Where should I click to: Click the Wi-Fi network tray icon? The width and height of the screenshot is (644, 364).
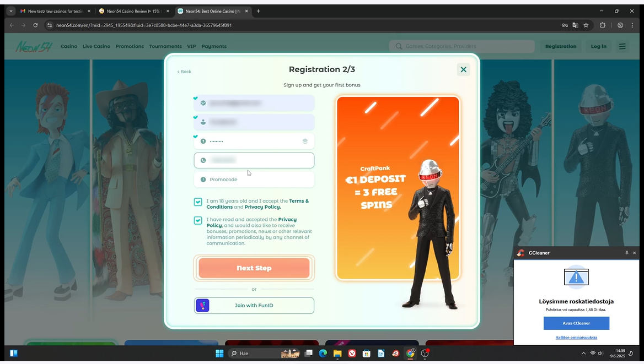(x=593, y=354)
